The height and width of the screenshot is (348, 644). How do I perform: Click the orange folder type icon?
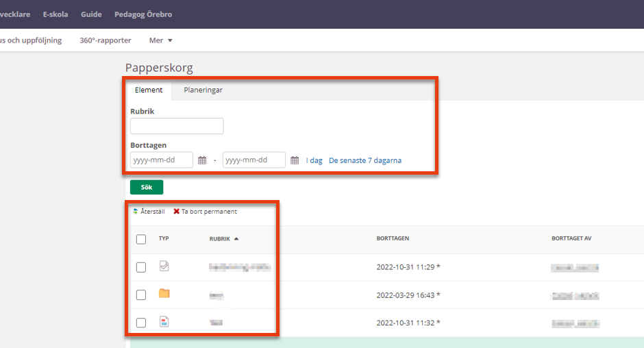click(x=164, y=293)
